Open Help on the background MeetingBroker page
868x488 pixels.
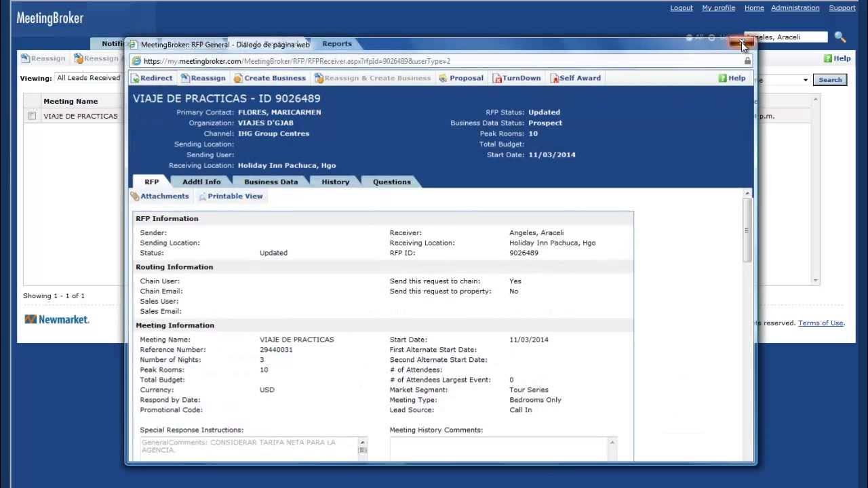[837, 58]
